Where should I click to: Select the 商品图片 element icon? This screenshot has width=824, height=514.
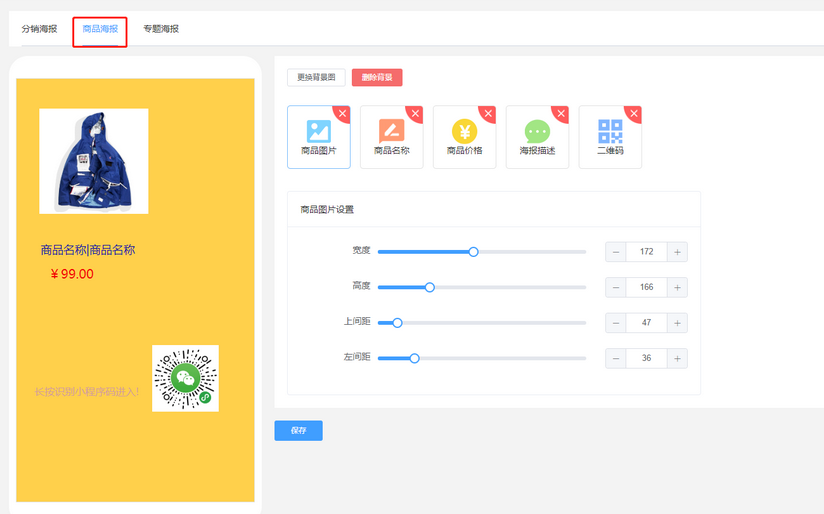click(318, 131)
